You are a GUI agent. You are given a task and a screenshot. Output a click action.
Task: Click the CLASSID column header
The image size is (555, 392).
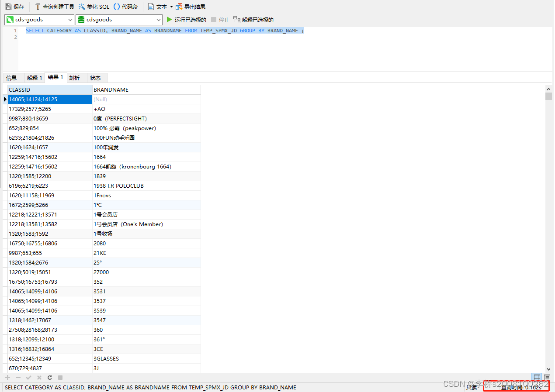[50, 89]
